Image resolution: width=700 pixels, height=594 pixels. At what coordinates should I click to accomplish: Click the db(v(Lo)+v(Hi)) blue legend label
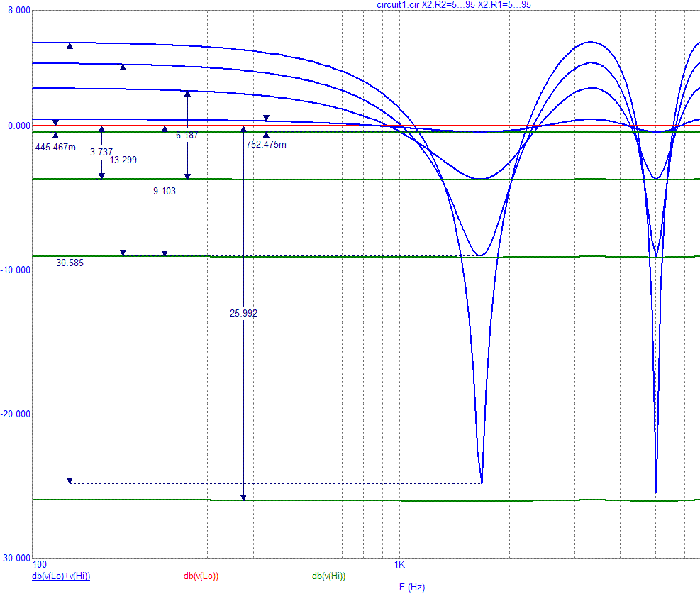pos(61,576)
